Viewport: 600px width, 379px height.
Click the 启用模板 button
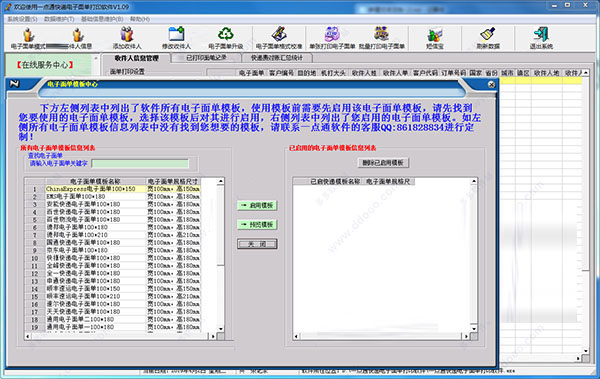tap(257, 206)
